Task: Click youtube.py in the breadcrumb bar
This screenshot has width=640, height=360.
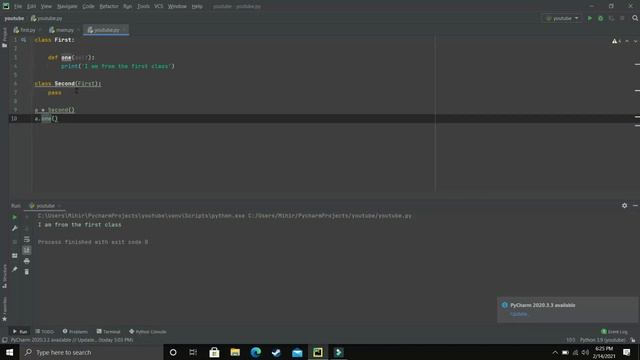Action: 47,18
